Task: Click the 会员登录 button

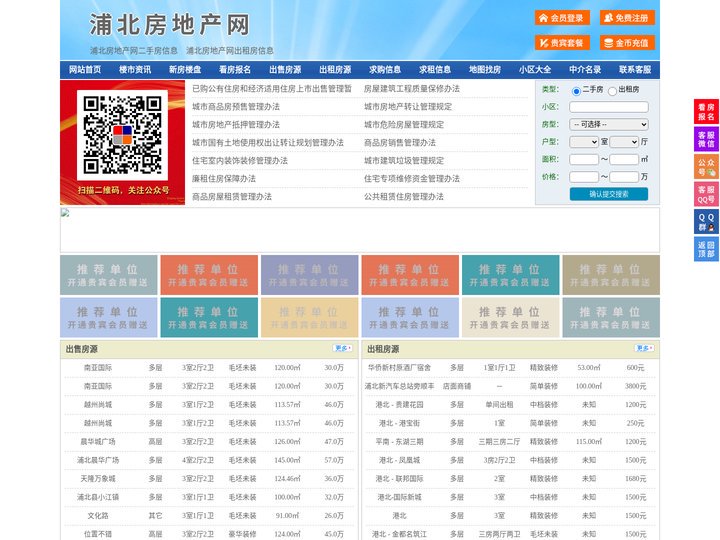Action: 562,18
